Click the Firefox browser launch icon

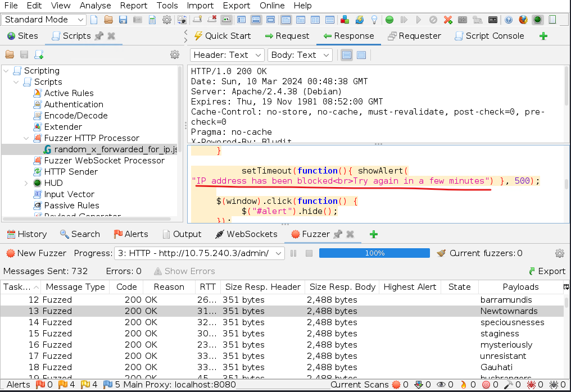[523, 20]
